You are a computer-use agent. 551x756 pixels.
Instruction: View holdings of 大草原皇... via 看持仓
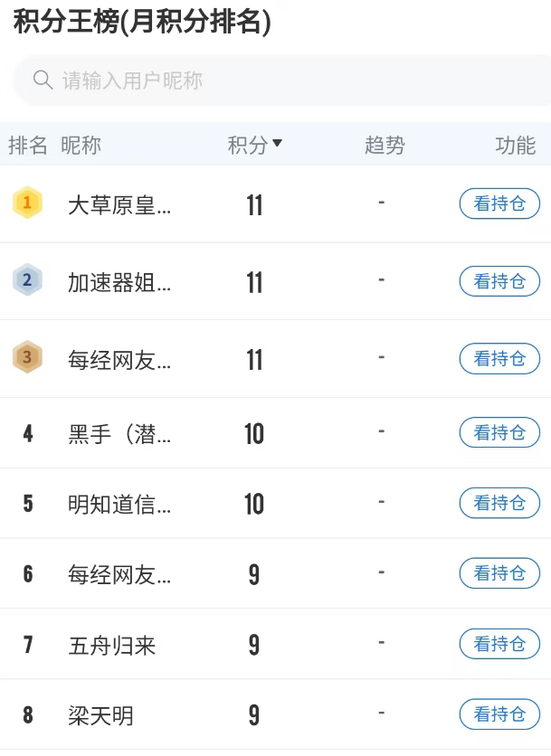499,203
